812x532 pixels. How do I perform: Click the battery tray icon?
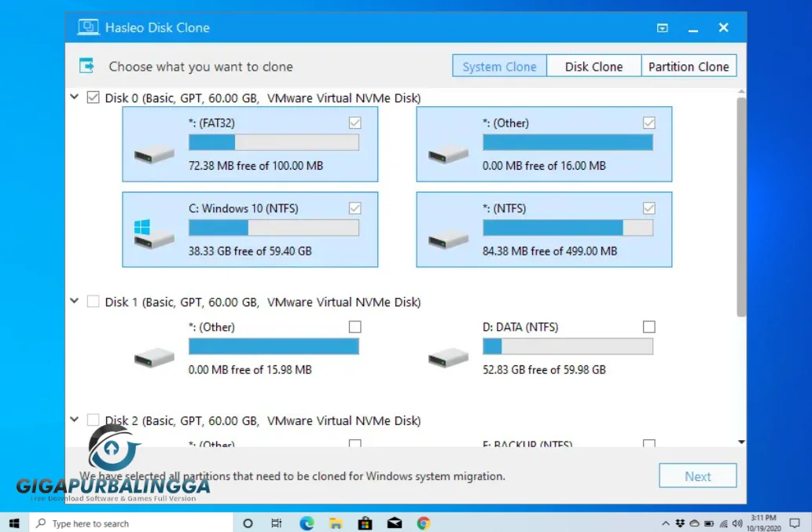pos(709,523)
